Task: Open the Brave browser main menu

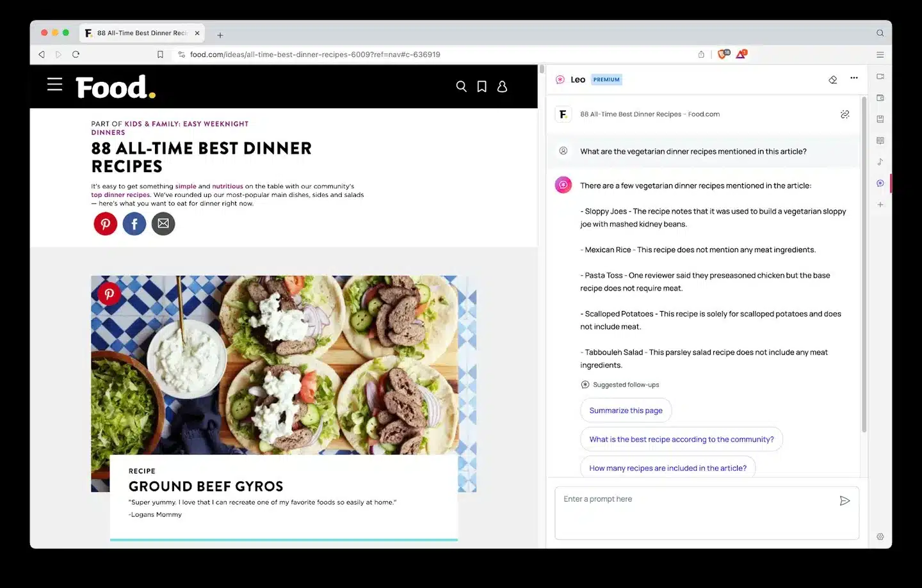Action: click(x=880, y=54)
